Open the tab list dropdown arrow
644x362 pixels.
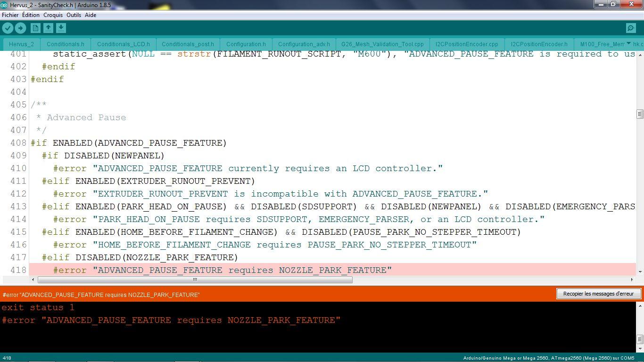(628, 43)
